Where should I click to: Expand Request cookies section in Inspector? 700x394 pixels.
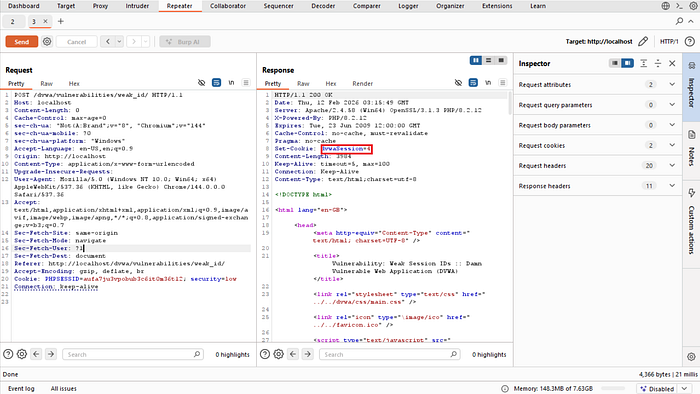(598, 145)
